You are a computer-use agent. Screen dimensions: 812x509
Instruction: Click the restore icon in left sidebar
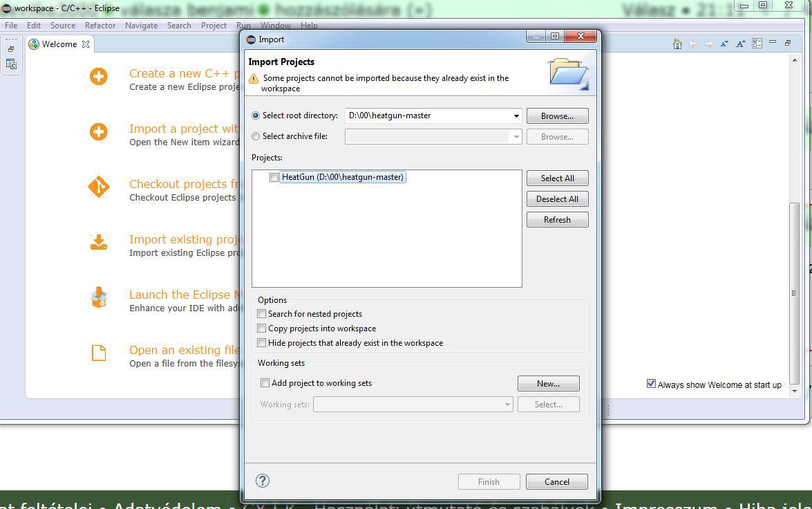click(x=11, y=49)
